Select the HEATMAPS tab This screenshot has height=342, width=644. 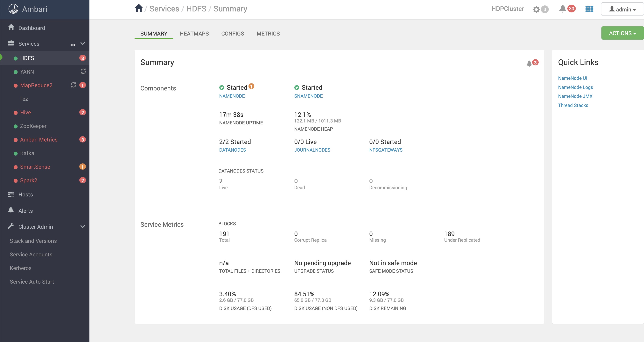194,33
